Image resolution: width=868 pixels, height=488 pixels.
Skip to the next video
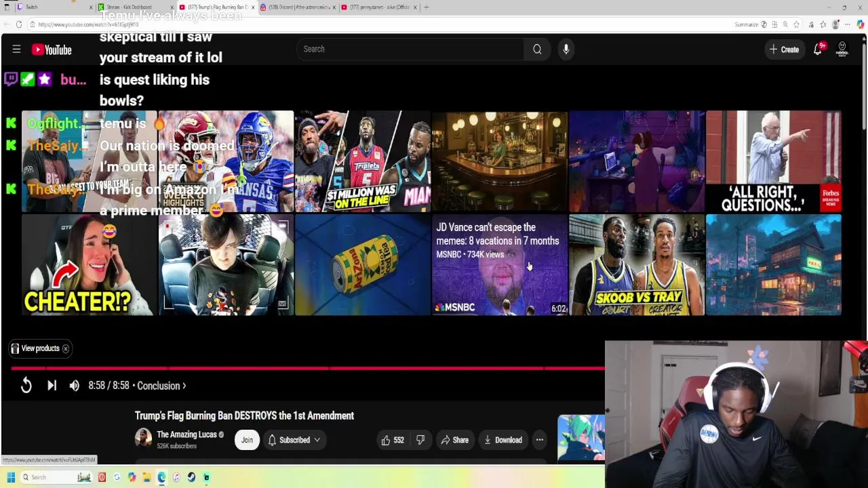52,386
